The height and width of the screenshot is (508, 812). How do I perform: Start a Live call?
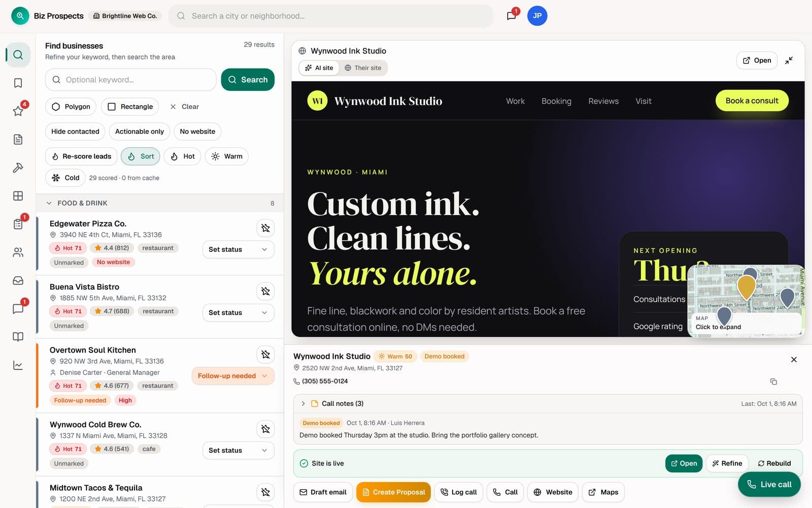769,485
